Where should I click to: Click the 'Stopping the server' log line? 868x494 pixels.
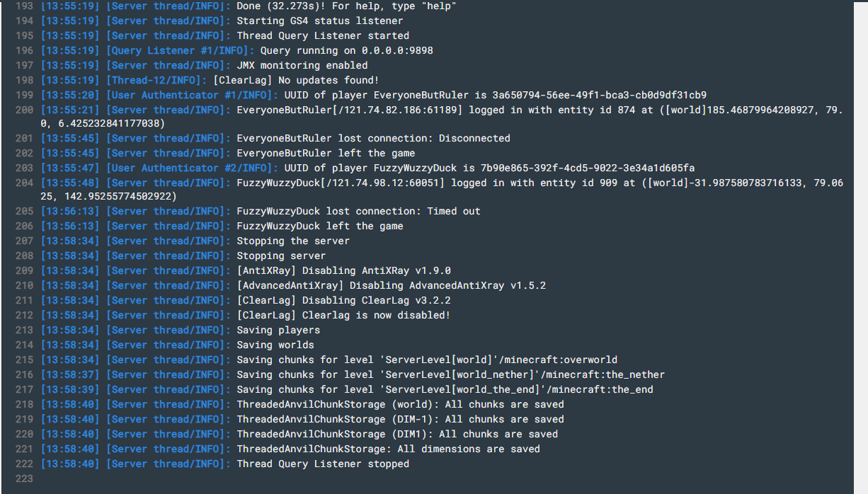tap(293, 241)
